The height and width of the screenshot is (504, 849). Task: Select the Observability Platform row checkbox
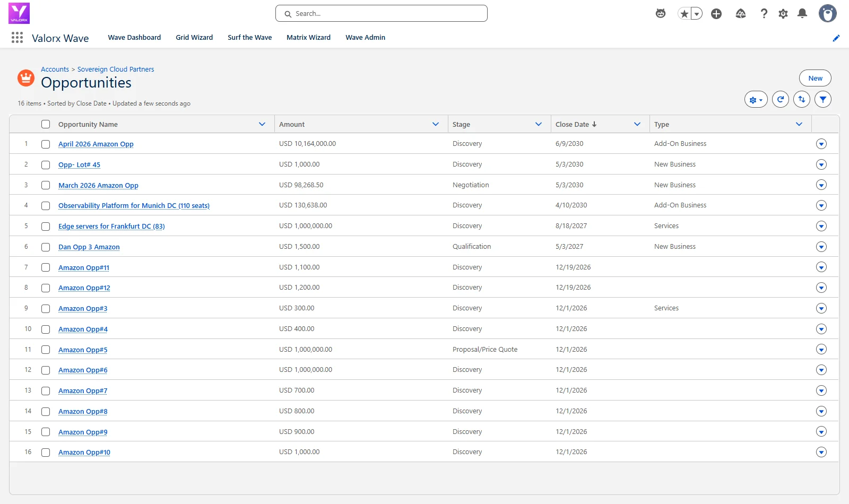click(x=46, y=206)
